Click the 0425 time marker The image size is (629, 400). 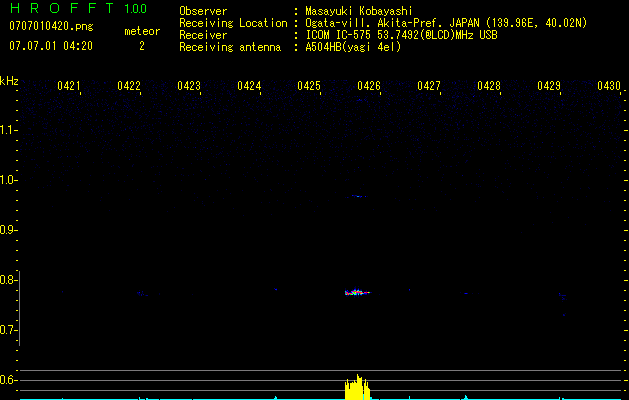coord(309,86)
